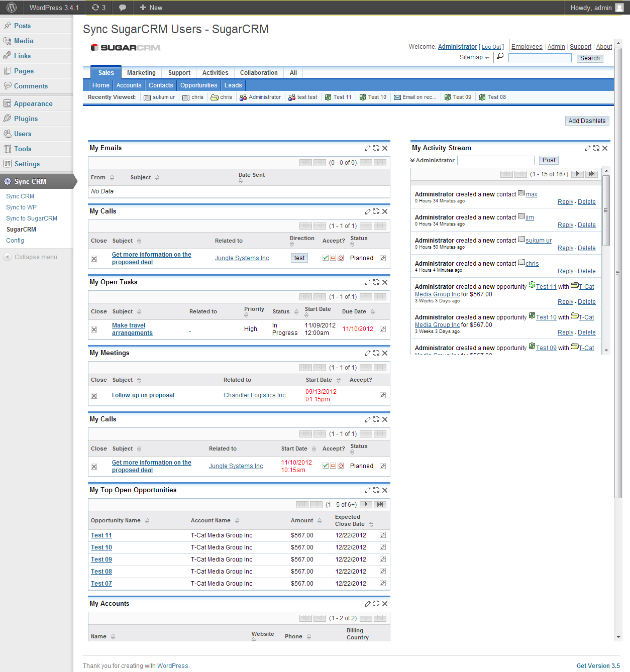
Task: Open the Jungle Systems Inc link in first My Calls
Action: [242, 258]
